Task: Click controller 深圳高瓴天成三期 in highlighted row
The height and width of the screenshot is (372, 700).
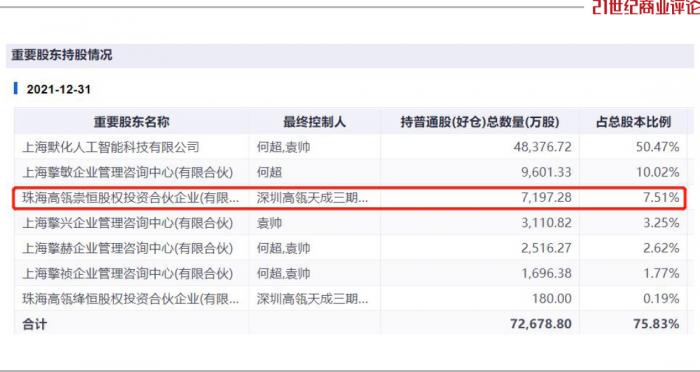Action: pos(312,197)
